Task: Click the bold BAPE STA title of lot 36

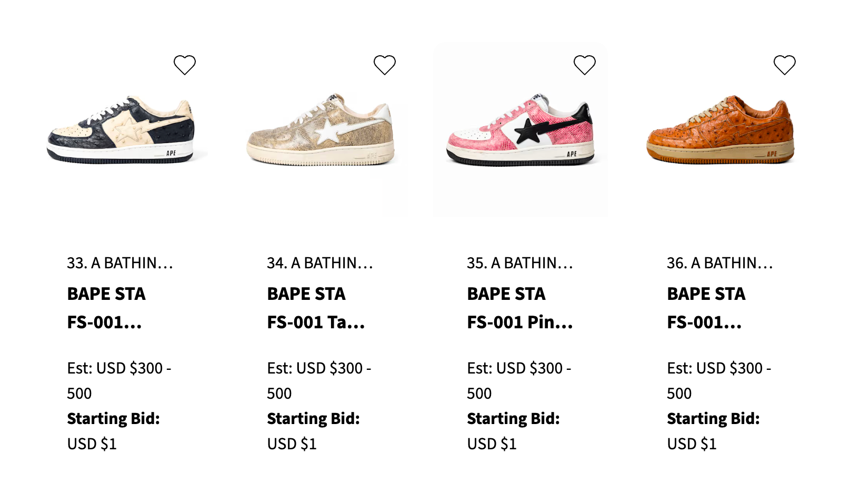Action: click(x=706, y=307)
